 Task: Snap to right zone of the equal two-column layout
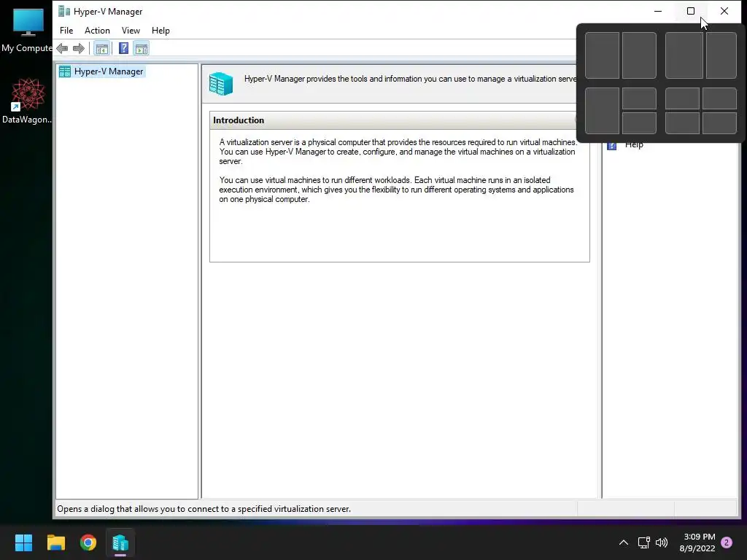pyautogui.click(x=639, y=55)
